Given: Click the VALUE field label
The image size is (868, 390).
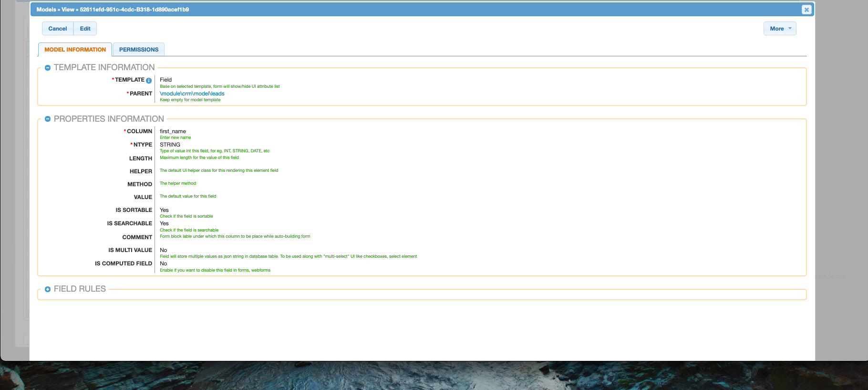Looking at the screenshot, I should (x=143, y=197).
